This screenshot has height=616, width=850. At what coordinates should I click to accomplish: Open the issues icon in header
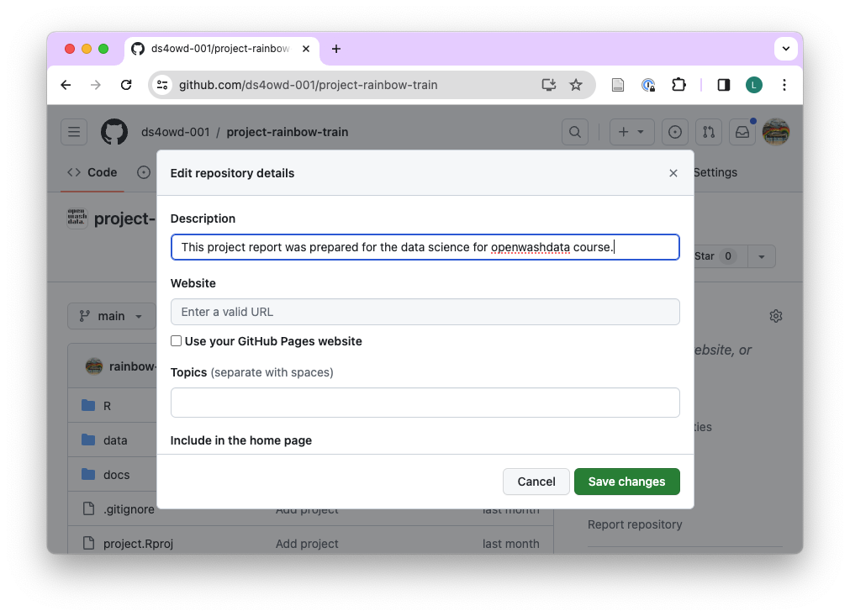[674, 132]
